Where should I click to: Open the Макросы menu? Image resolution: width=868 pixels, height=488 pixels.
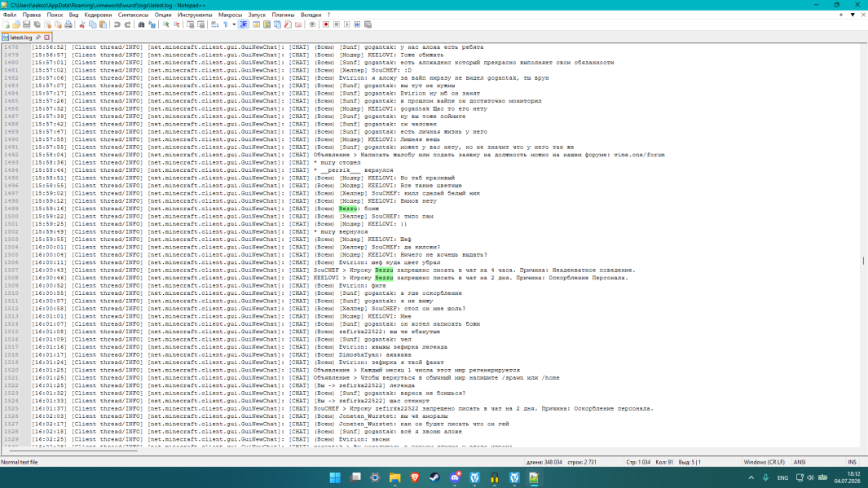point(231,15)
